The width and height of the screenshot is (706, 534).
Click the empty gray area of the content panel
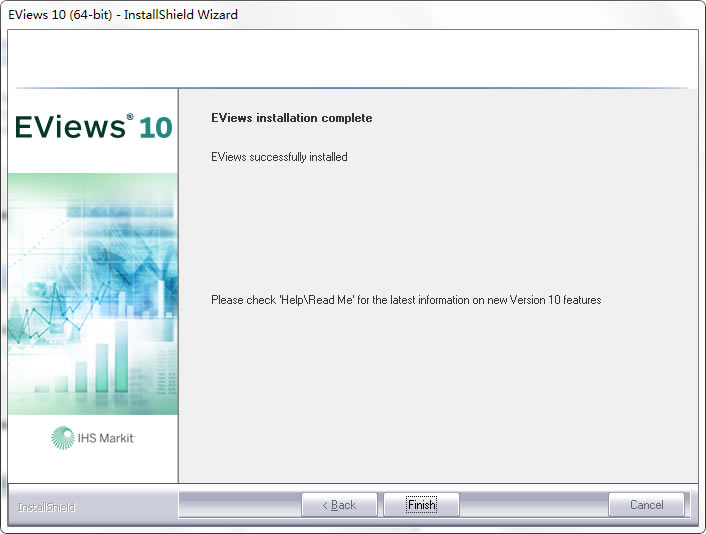tap(438, 392)
